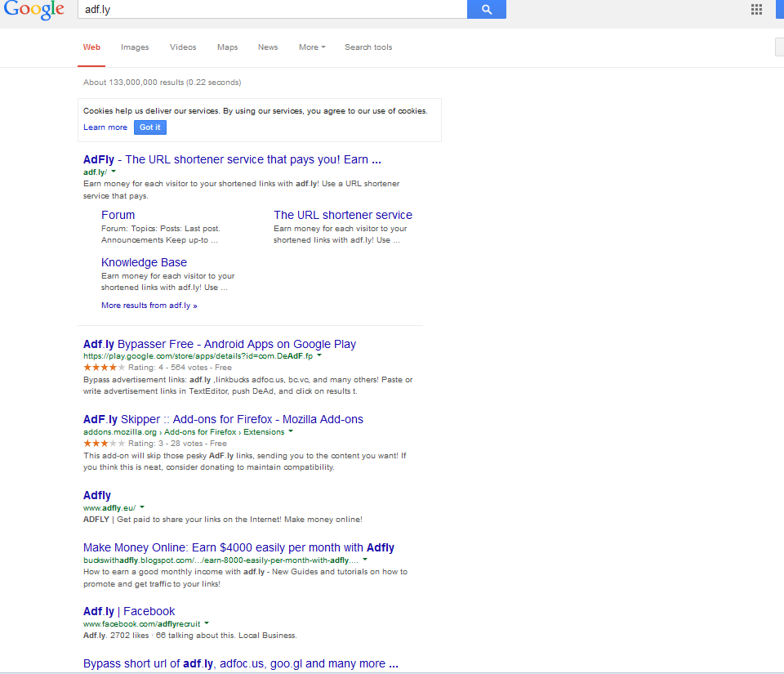
Task: Click the Google logo
Action: [x=33, y=9]
